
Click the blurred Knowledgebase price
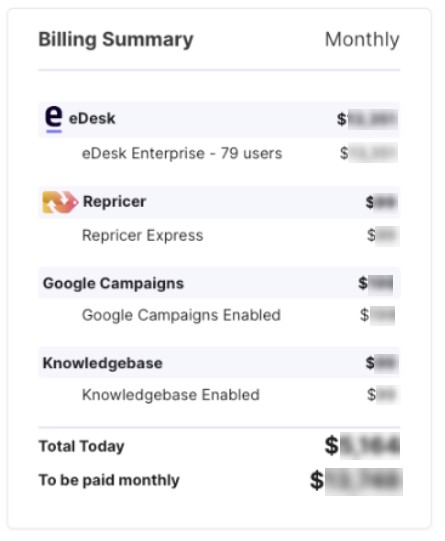point(382,363)
